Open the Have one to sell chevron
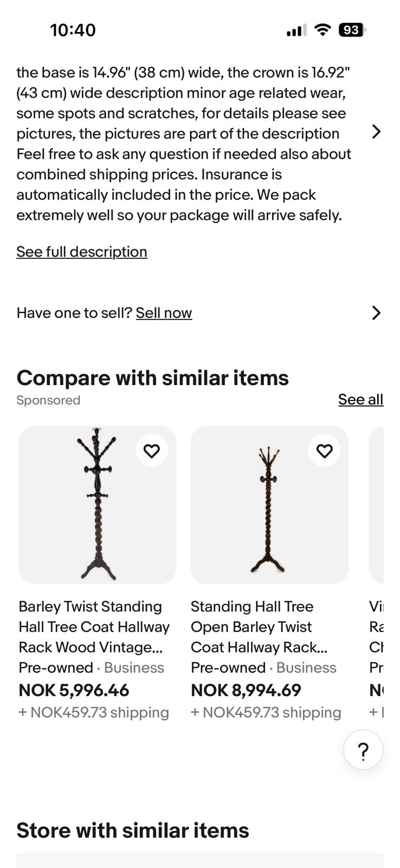The image size is (400, 868). point(376,313)
